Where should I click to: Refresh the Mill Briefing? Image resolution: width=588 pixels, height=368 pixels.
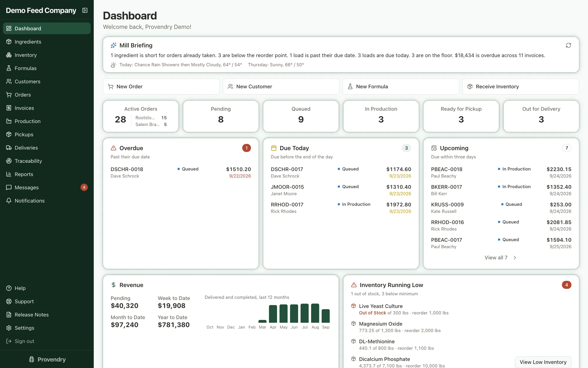[568, 45]
